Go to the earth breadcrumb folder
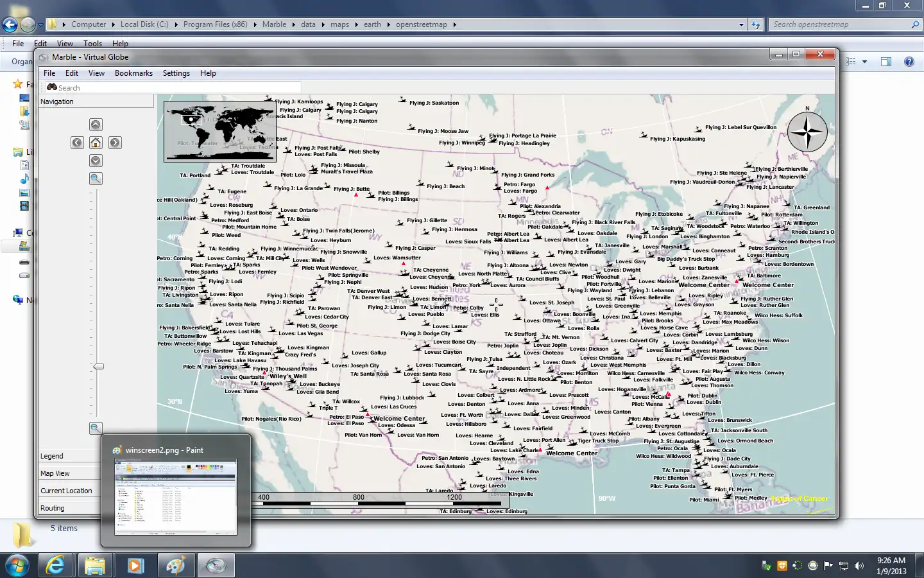 [x=372, y=24]
